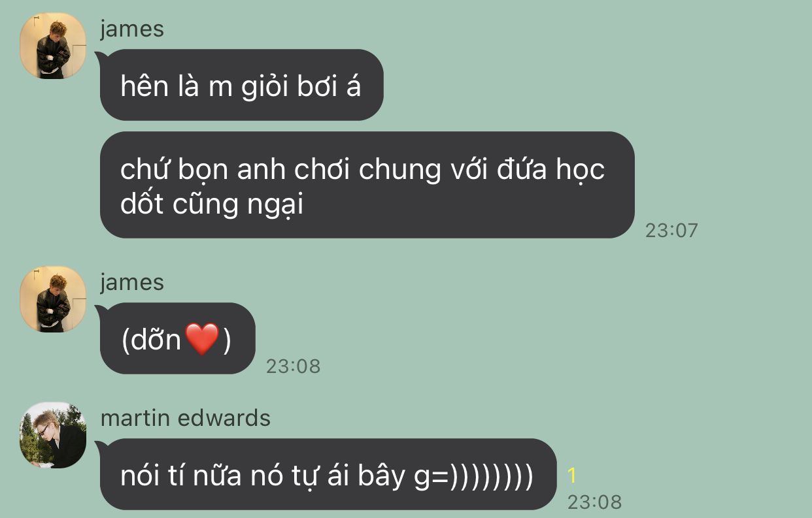This screenshot has height=518, width=812.
Task: Open james's profile photo beside the first message
Action: pos(53,46)
